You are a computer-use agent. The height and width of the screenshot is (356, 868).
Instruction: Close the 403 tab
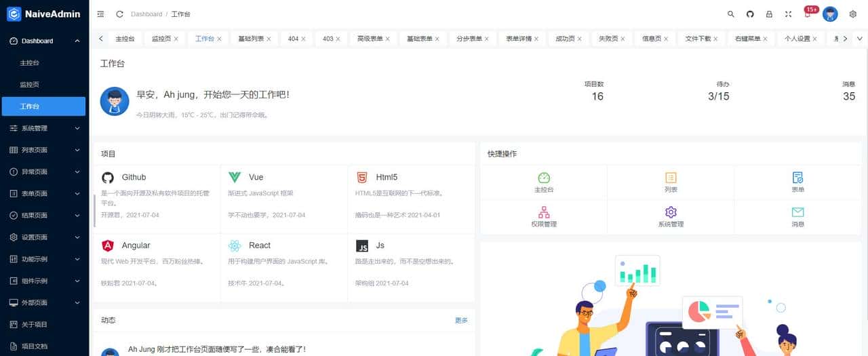(338, 39)
